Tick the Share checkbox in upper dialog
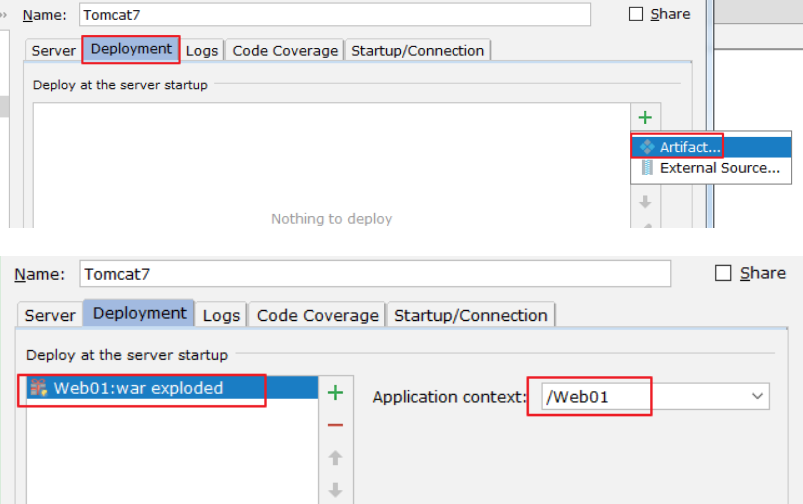This screenshot has height=504, width=803. 636,14
